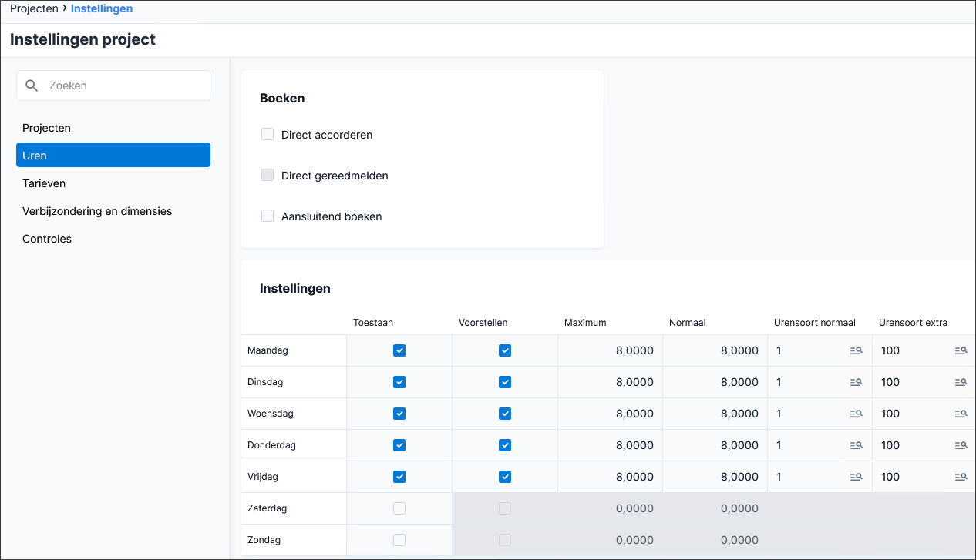
Task: Open lookup for Vrijdag Urensoort extra
Action: tap(961, 477)
